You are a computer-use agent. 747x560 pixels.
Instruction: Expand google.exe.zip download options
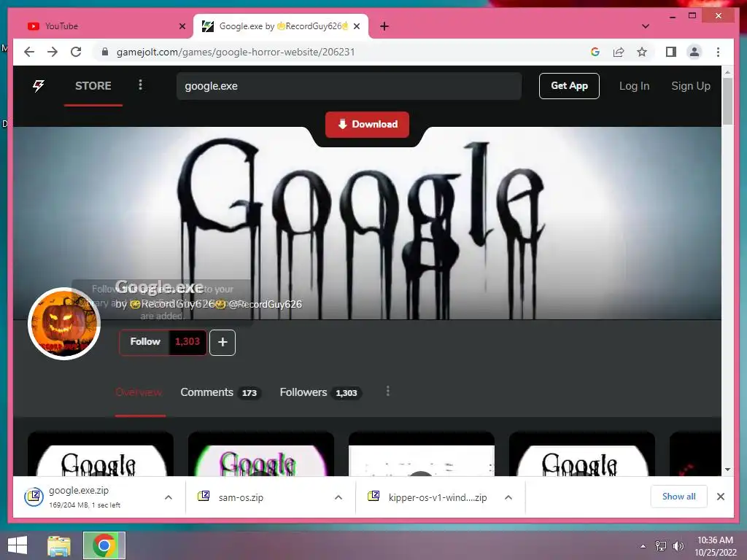[169, 497]
